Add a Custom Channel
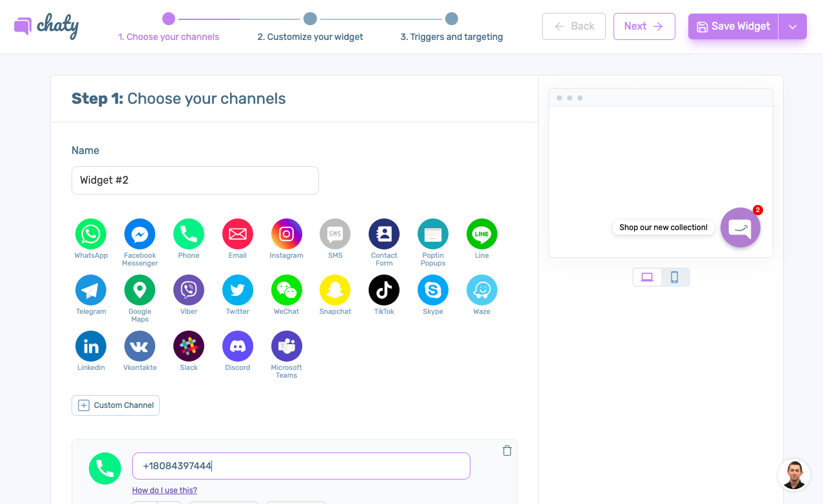The image size is (823, 504). point(116,405)
